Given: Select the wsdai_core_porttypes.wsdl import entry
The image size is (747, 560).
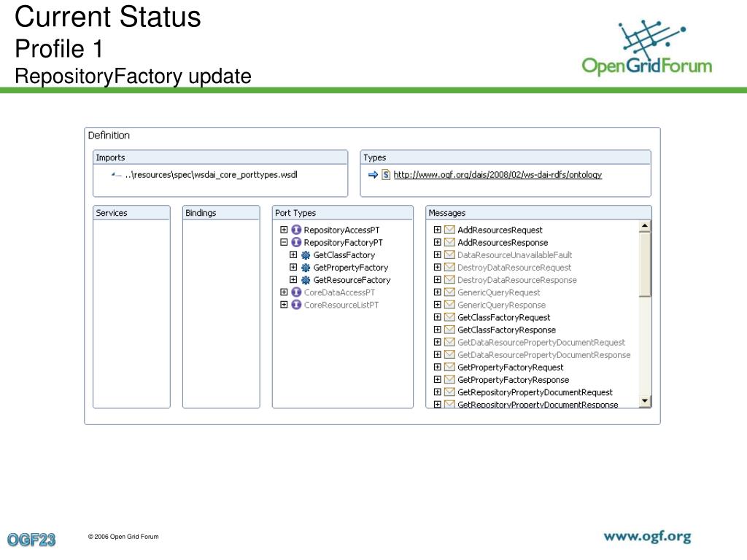Looking at the screenshot, I should [x=211, y=175].
